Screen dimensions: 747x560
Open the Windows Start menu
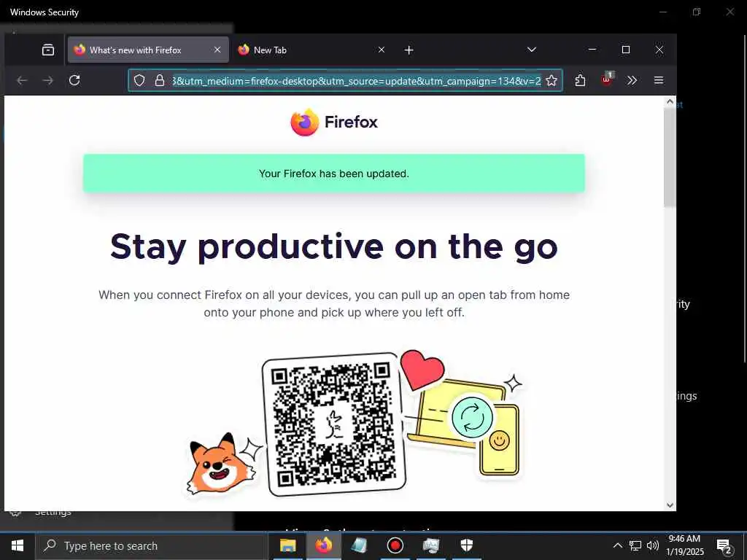[x=18, y=545]
